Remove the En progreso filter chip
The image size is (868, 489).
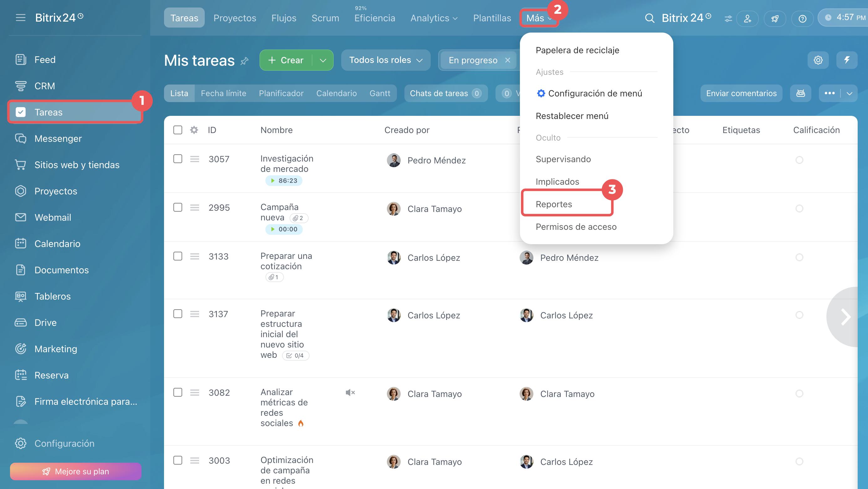pyautogui.click(x=507, y=60)
